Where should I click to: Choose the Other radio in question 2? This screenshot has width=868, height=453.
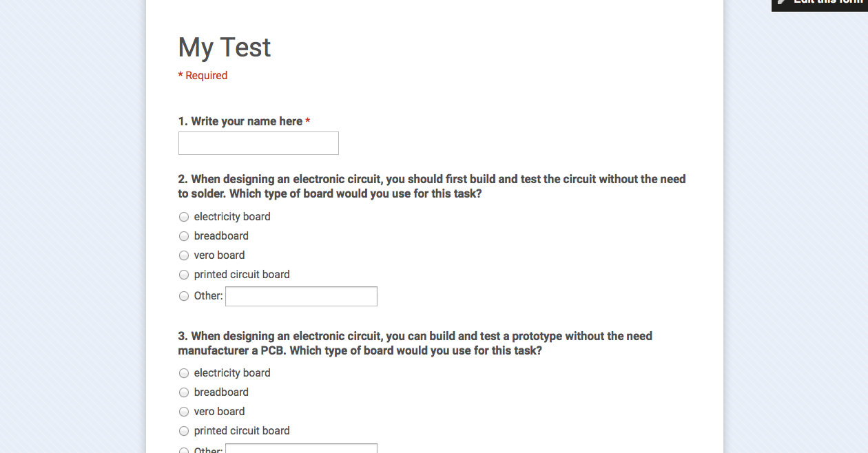click(184, 296)
